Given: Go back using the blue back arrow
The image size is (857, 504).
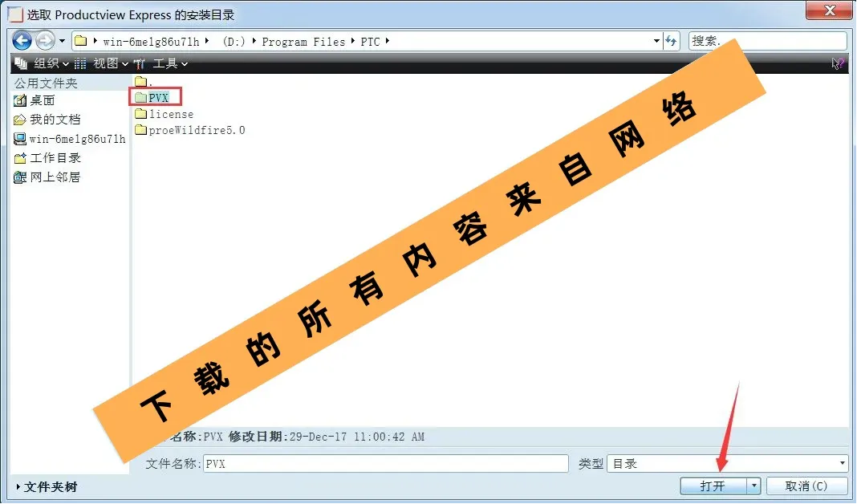Looking at the screenshot, I should (x=22, y=40).
